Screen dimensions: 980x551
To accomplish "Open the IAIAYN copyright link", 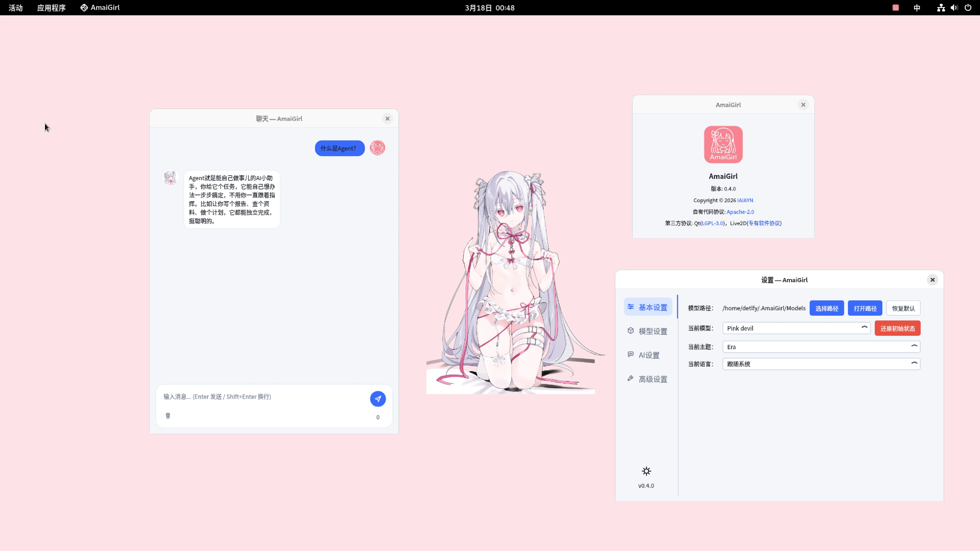I will coord(745,200).
